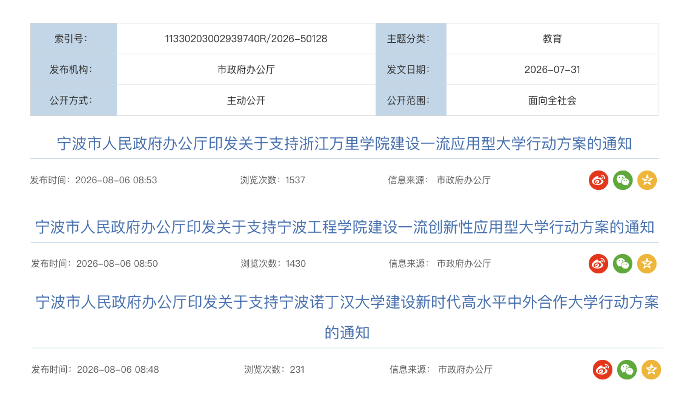The image size is (684, 399).
Task: Click the 主动公开 value cell
Action: pos(246,100)
